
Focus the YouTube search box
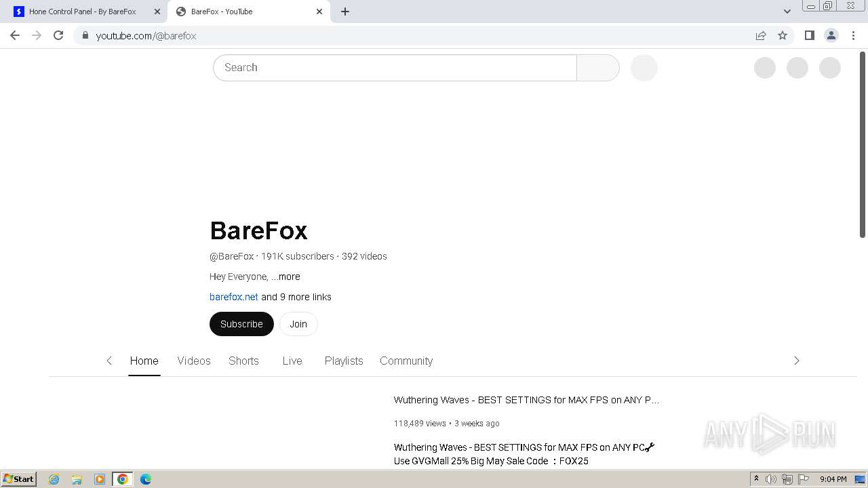(395, 68)
